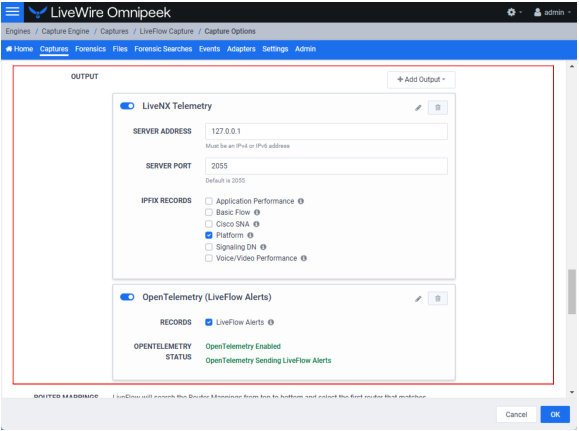Show info for Cisco SNA record
Image resolution: width=579 pixels, height=431 pixels.
256,224
